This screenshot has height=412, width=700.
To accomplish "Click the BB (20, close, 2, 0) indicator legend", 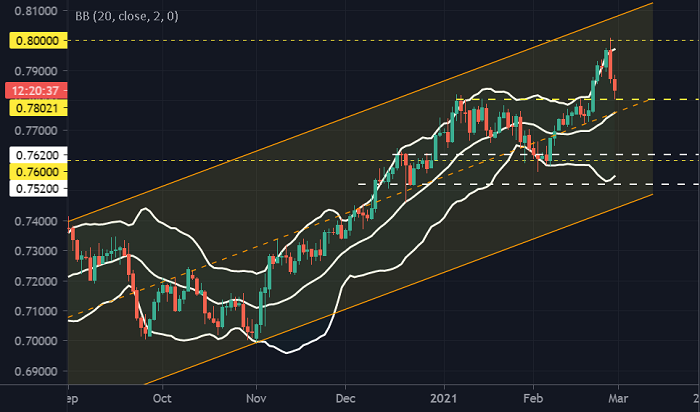I will pos(127,17).
